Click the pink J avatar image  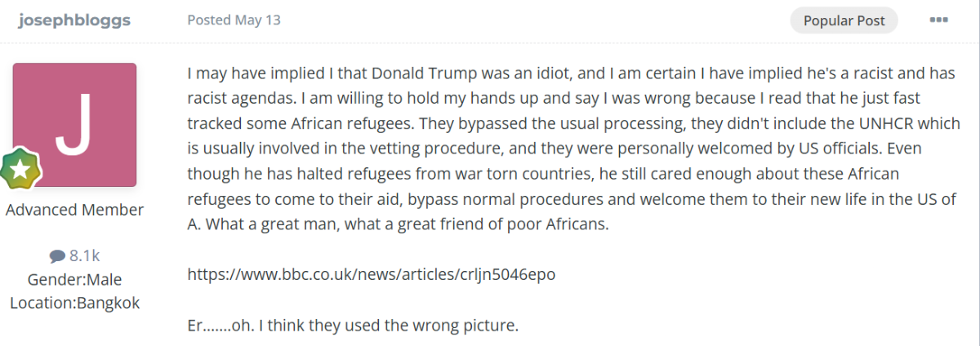click(74, 124)
